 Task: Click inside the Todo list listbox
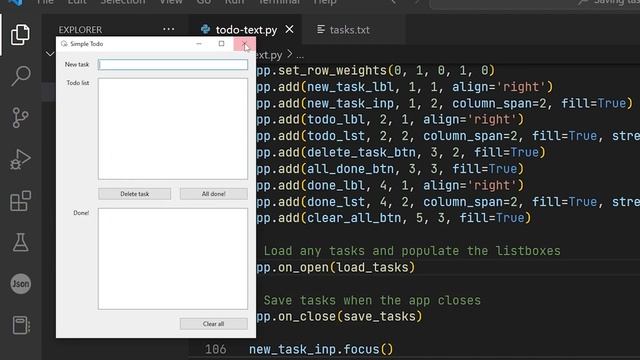click(x=173, y=129)
